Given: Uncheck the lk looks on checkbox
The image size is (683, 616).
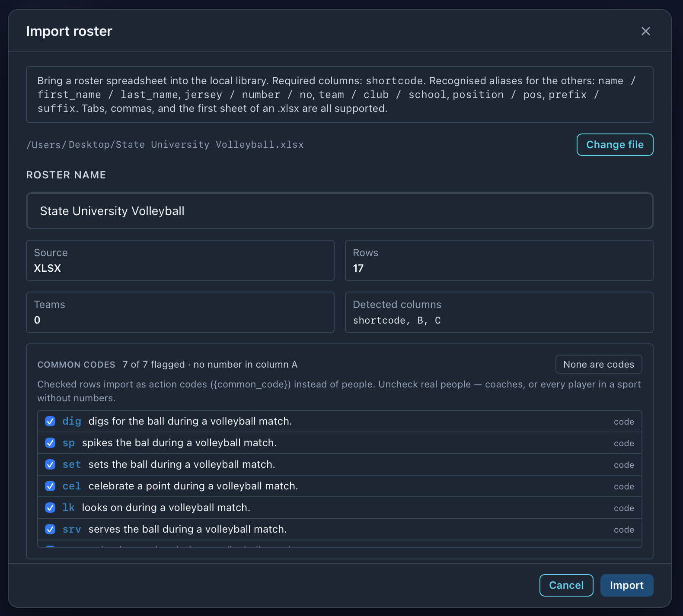Looking at the screenshot, I should click(50, 508).
